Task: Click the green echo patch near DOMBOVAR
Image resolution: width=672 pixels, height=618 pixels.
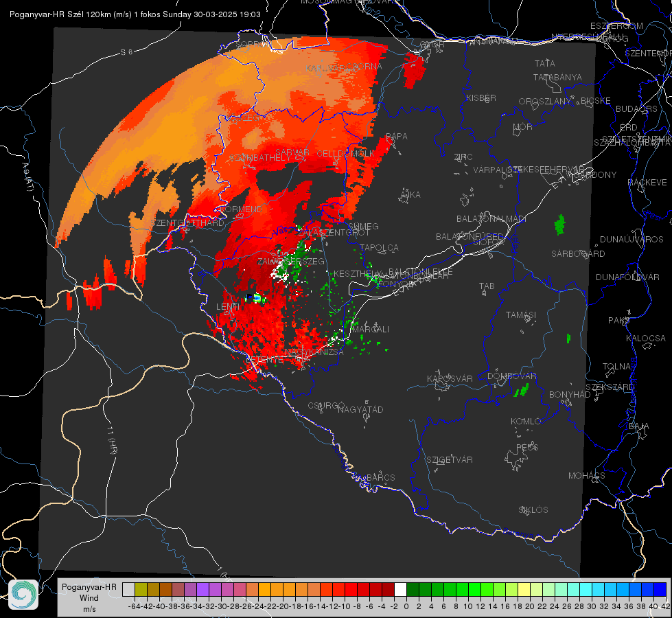Action: tap(522, 390)
